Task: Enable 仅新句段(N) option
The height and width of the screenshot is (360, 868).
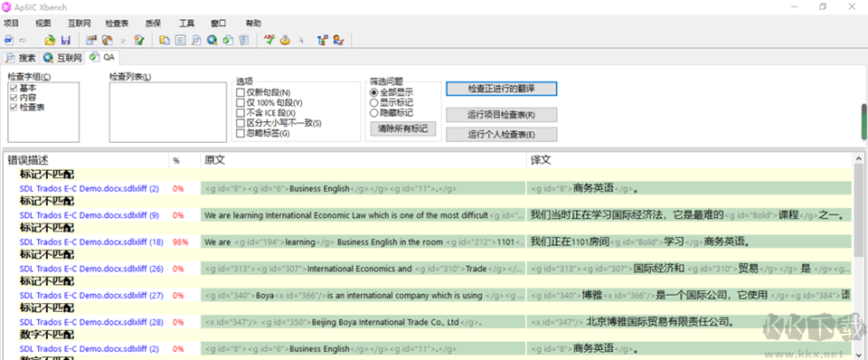Action: click(x=241, y=92)
